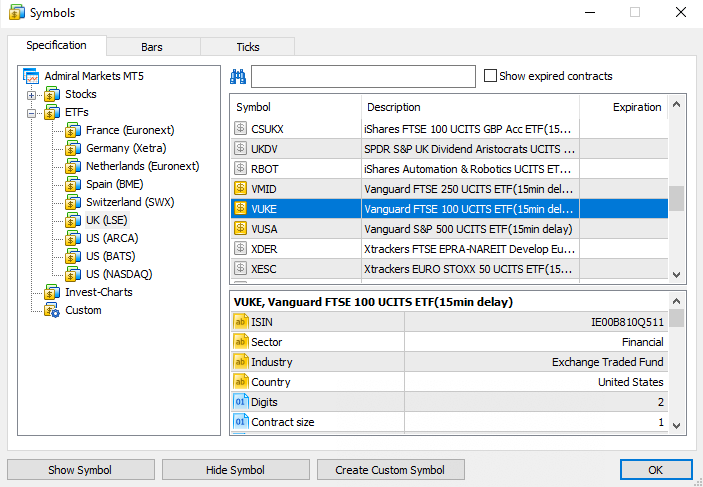The width and height of the screenshot is (703, 487).
Task: Click the Description column header
Action: pos(470,107)
